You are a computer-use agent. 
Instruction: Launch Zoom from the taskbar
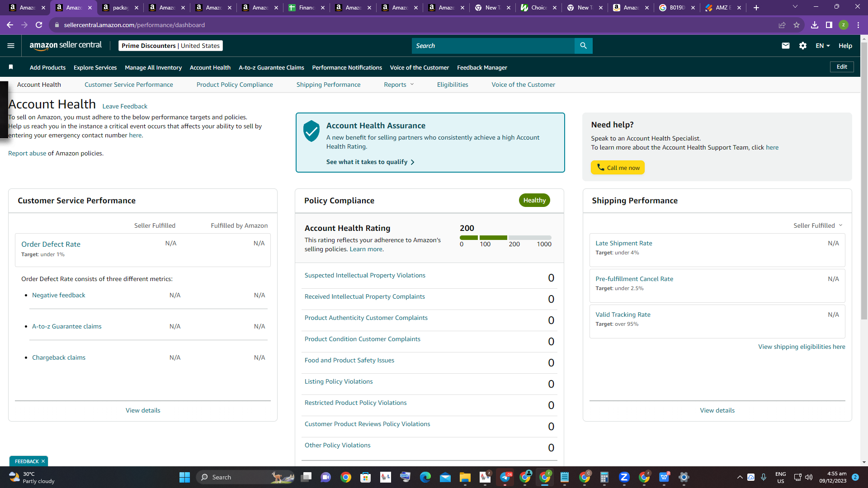tap(624, 477)
